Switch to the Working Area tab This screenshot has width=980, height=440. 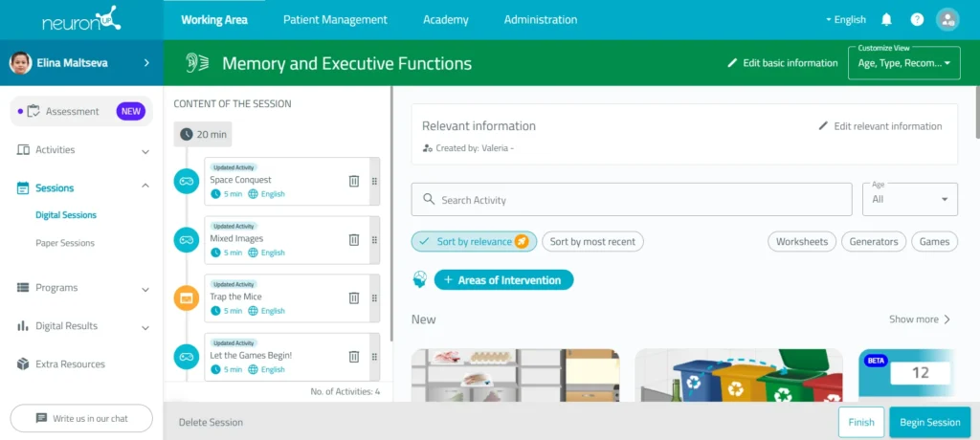[x=214, y=20]
